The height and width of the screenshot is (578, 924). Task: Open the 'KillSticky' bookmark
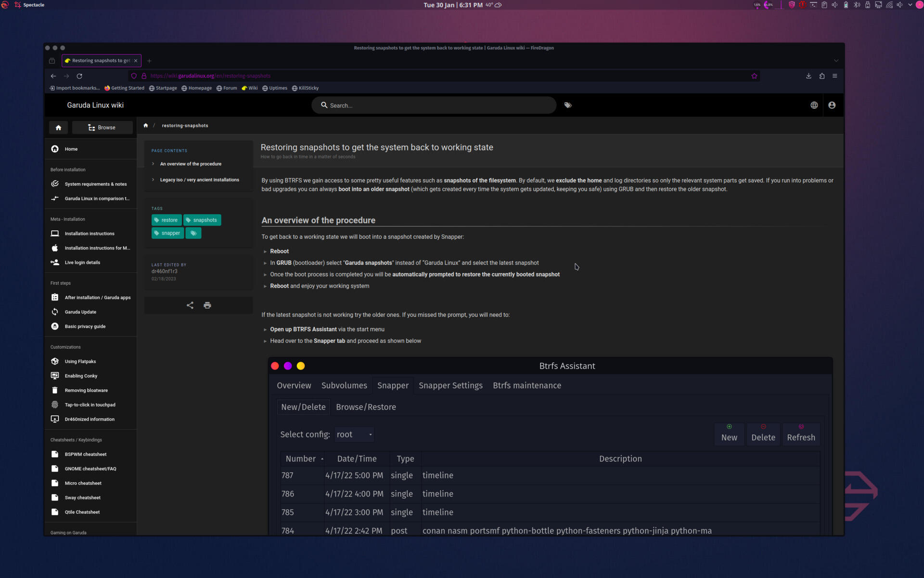click(305, 88)
